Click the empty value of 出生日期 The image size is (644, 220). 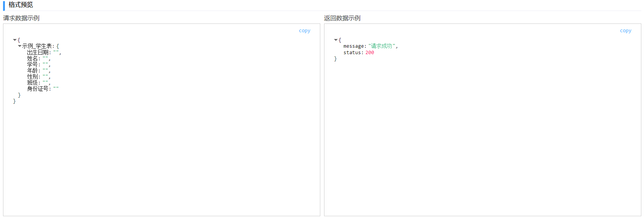pos(56,52)
